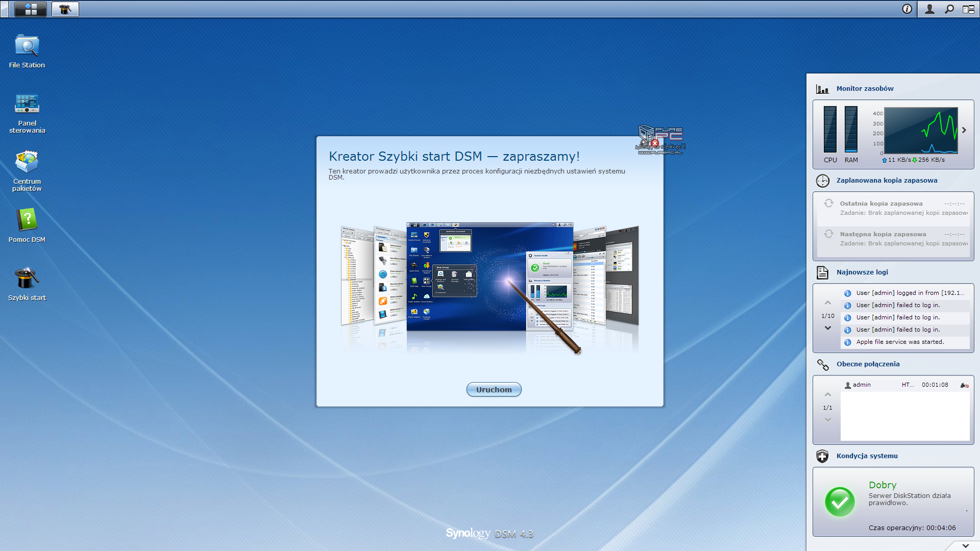
Task: Click the Najnowsze logi document icon
Action: pos(822,272)
